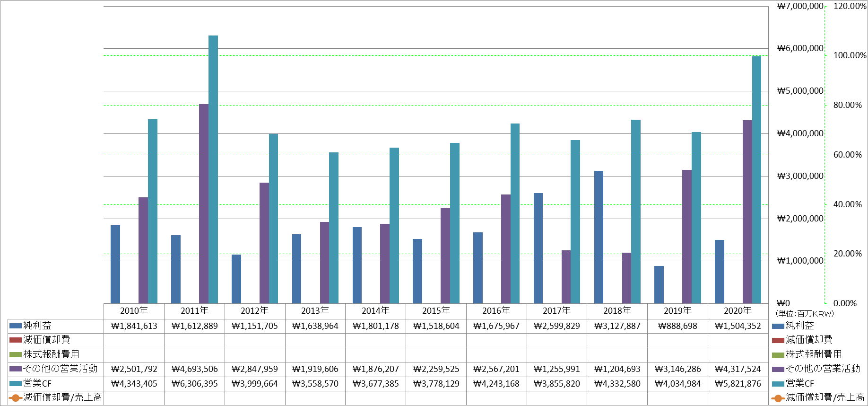Click the 2020年 営業CF bar
The height and width of the screenshot is (406, 868).
click(757, 180)
